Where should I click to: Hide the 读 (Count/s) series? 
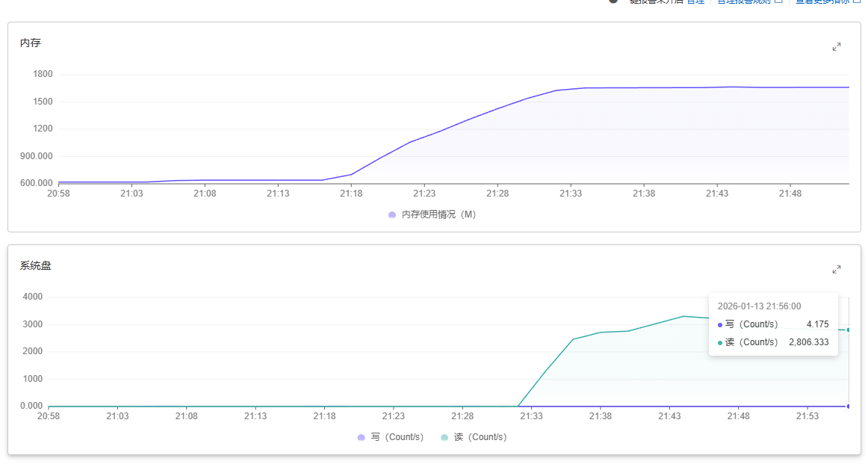pos(482,437)
